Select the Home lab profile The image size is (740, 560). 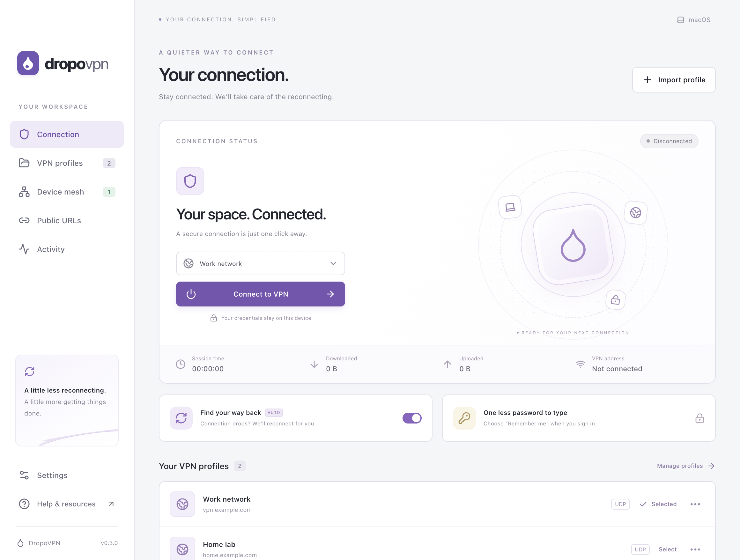tap(667, 549)
